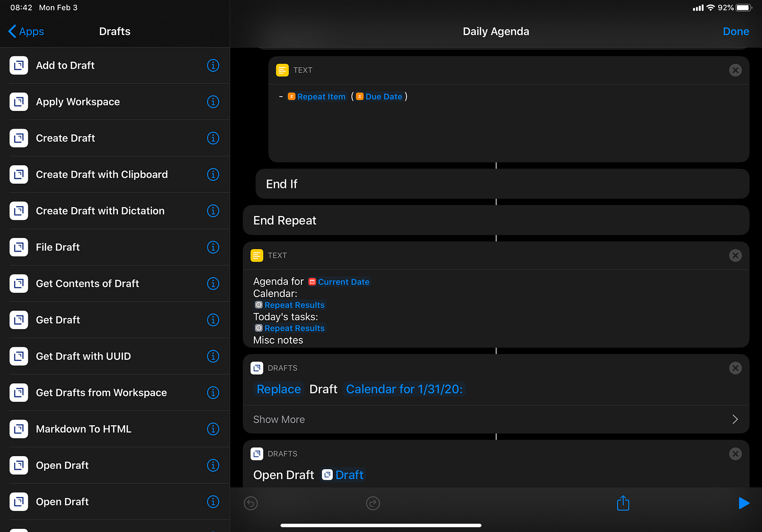Tap Repeat Results under Today's tasks

tap(289, 328)
